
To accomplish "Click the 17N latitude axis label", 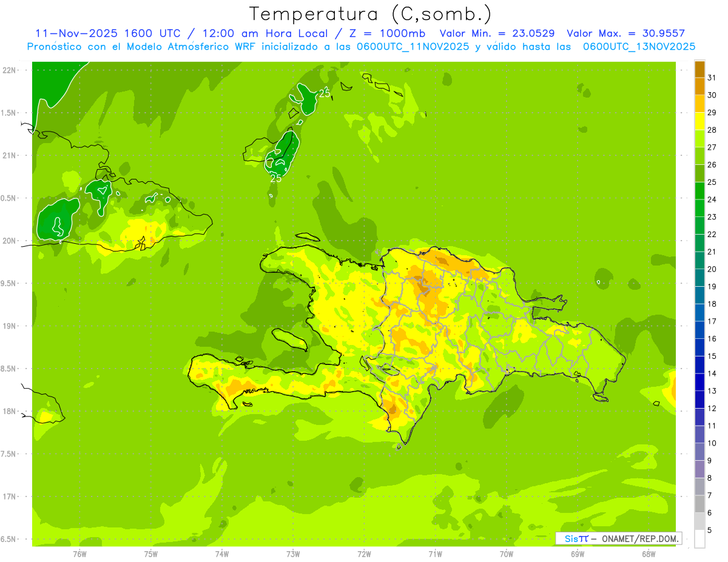I will coord(9,497).
